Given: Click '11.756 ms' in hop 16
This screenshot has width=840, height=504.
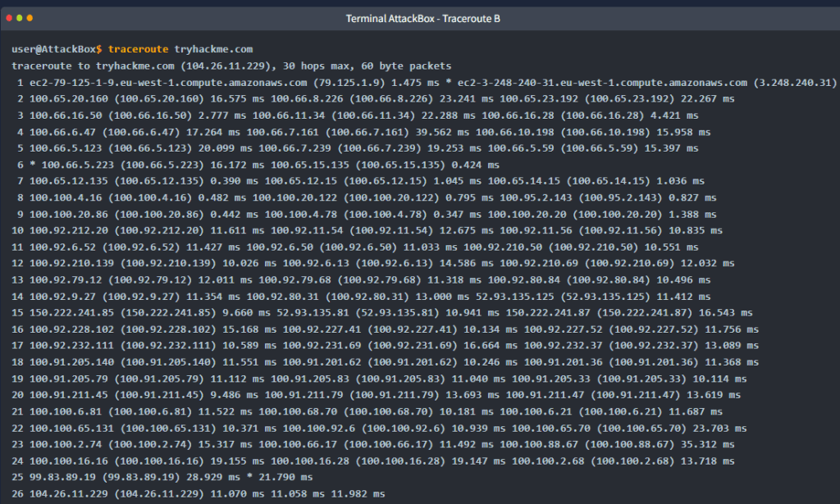Looking at the screenshot, I should click(732, 329).
